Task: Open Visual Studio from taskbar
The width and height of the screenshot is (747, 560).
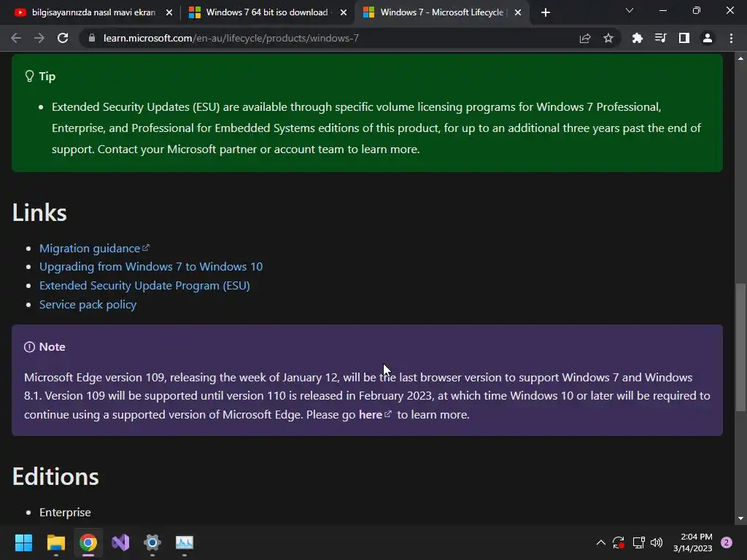Action: click(x=120, y=542)
